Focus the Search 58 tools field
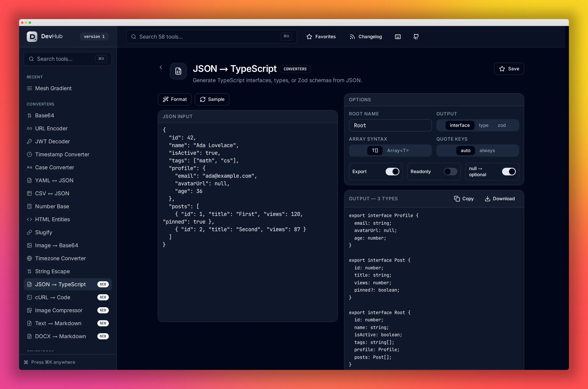 coord(212,37)
